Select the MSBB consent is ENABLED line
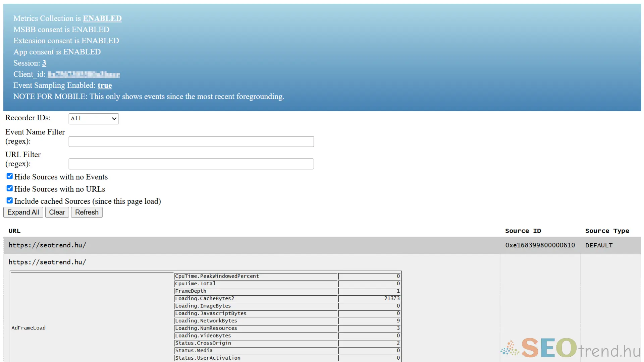The height and width of the screenshot is (362, 644). pyautogui.click(x=61, y=29)
